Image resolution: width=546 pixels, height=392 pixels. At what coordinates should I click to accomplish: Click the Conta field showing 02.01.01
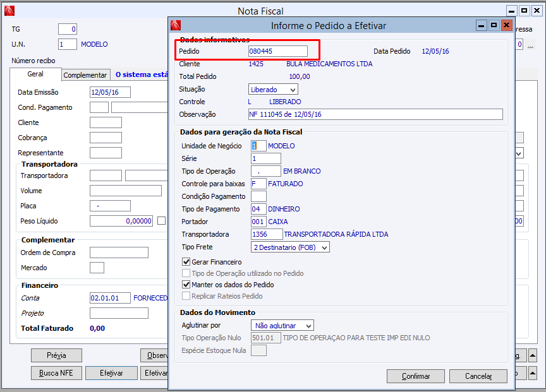[x=110, y=298]
